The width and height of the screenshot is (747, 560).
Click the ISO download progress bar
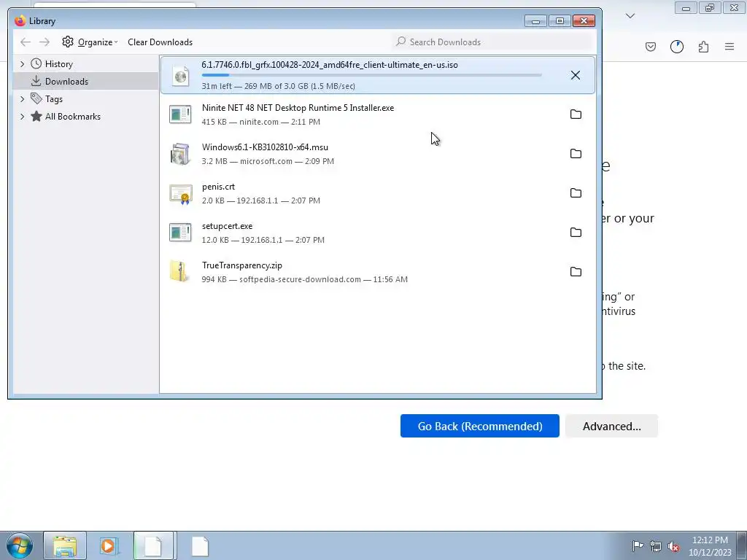371,75
